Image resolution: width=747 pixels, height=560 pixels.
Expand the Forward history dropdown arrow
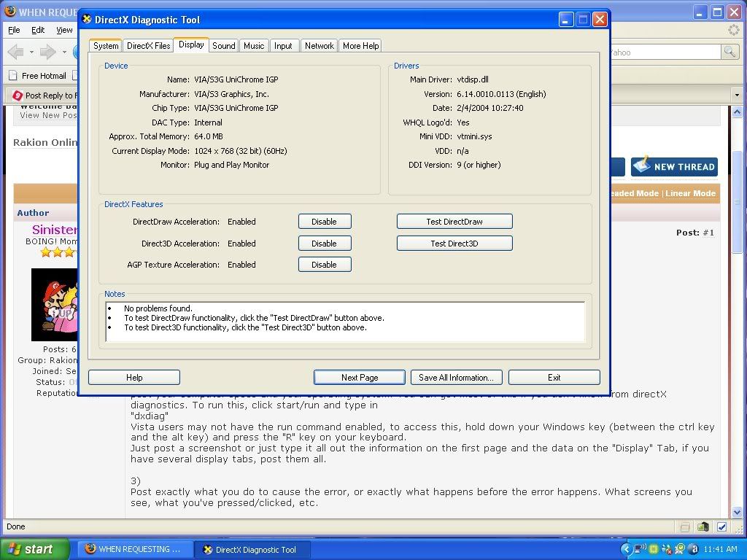(64, 52)
